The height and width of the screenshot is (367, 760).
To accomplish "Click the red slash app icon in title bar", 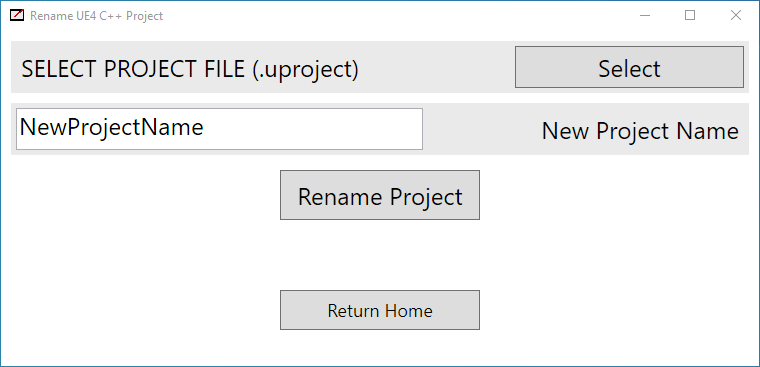I will pos(16,16).
